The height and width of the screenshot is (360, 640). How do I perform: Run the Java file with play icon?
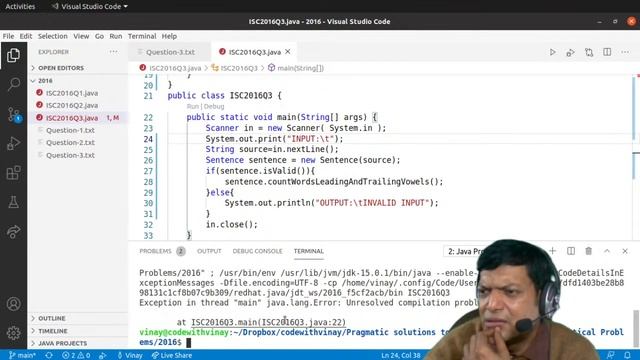[x=552, y=52]
